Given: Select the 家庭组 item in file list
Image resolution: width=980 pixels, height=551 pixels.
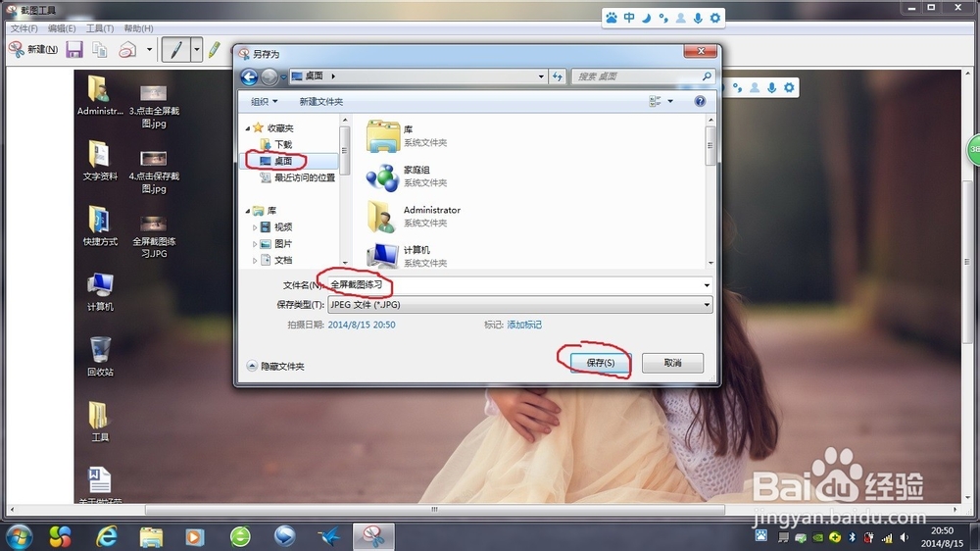Looking at the screenshot, I should pos(407,176).
